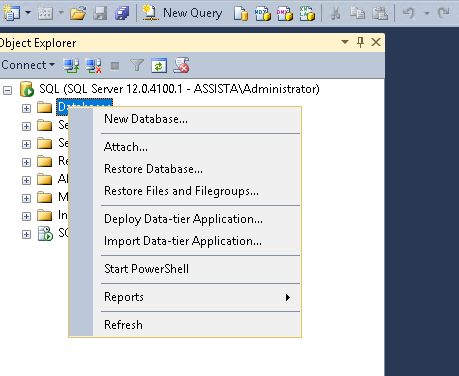Viewport: 459px width, 376px height.
Task: Toggle the Object Explorer auto-hide pin
Action: pyautogui.click(x=360, y=42)
